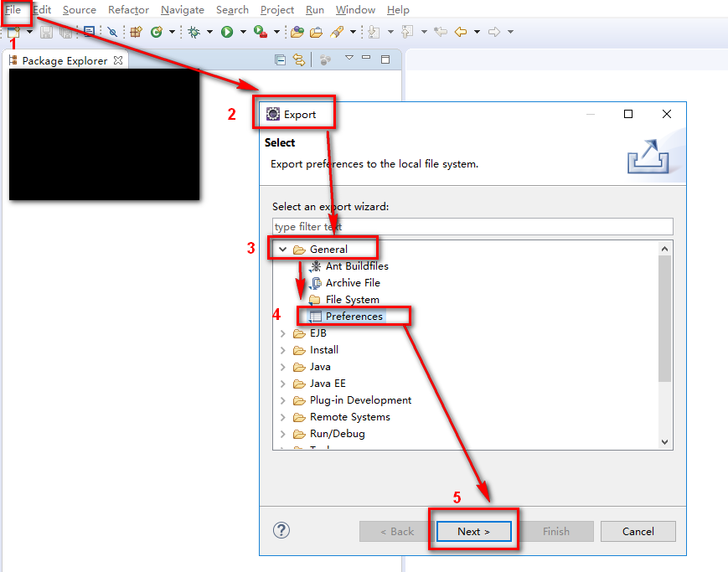
Task: Collapse the General folder
Action: click(283, 250)
